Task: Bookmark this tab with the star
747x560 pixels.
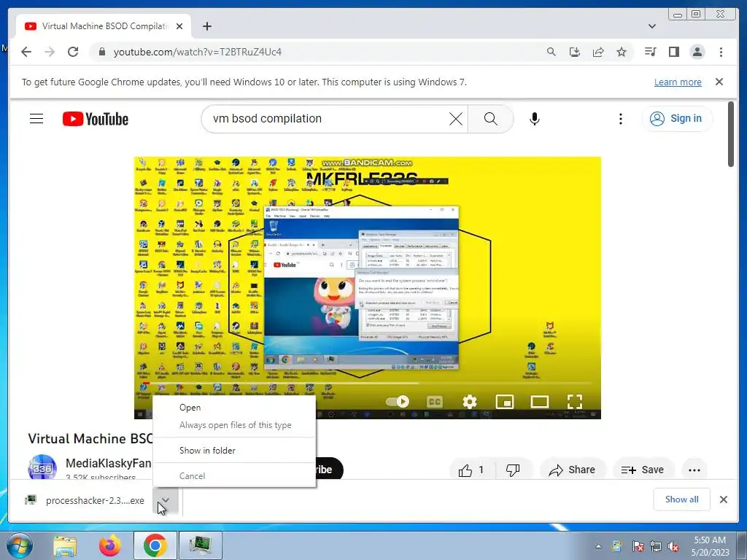Action: (622, 52)
